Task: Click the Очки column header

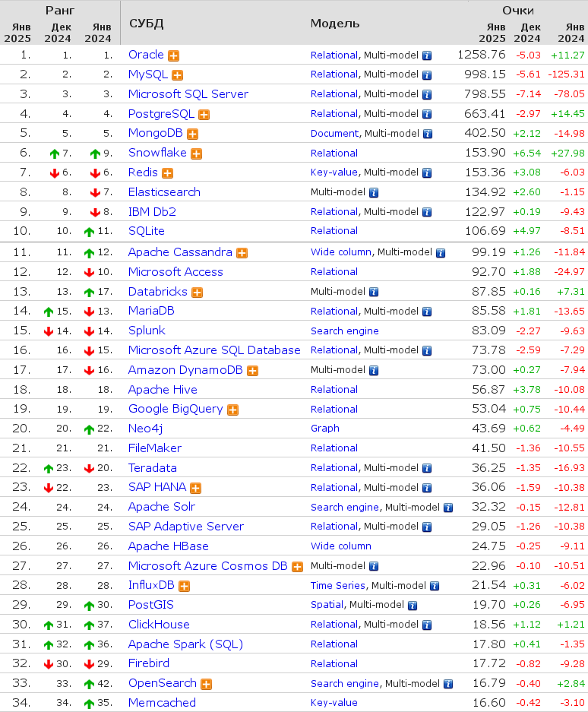Action: click(518, 11)
